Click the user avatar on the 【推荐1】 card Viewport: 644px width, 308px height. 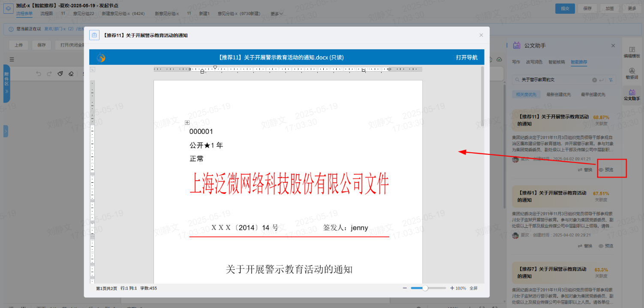coord(515,235)
